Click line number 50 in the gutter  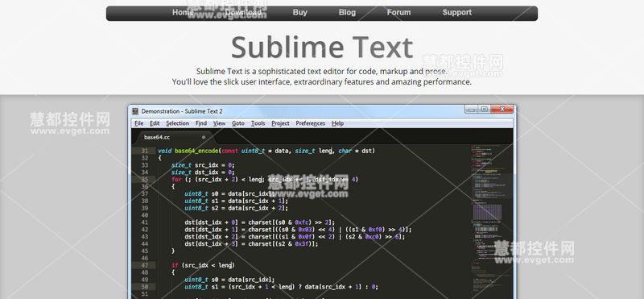(x=144, y=287)
